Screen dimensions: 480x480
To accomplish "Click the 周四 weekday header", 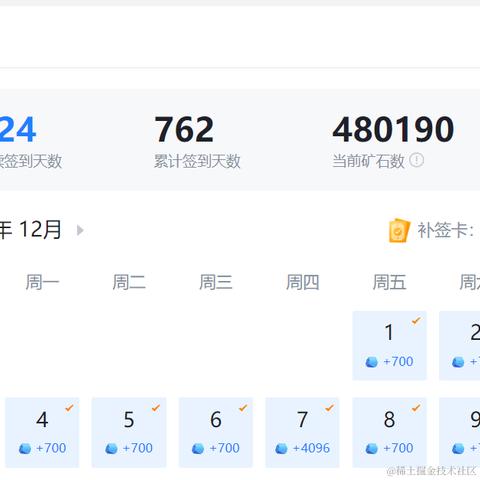I will (302, 282).
